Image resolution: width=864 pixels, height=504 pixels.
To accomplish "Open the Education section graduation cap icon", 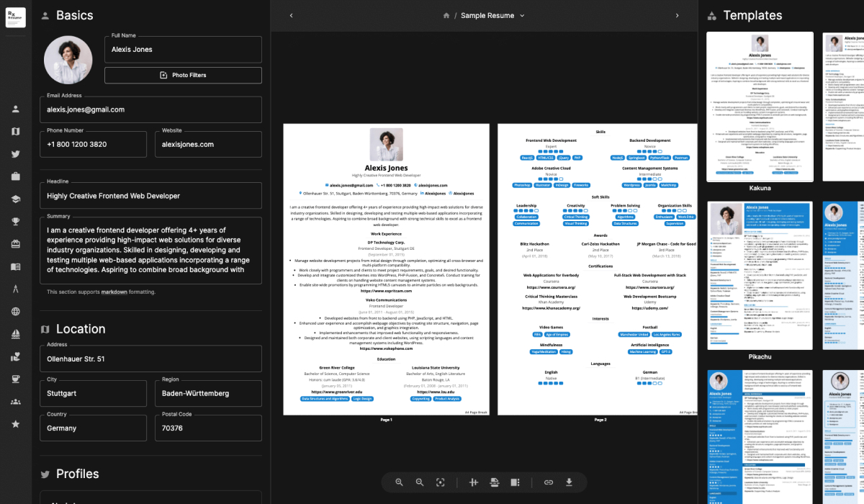I will click(x=15, y=197).
